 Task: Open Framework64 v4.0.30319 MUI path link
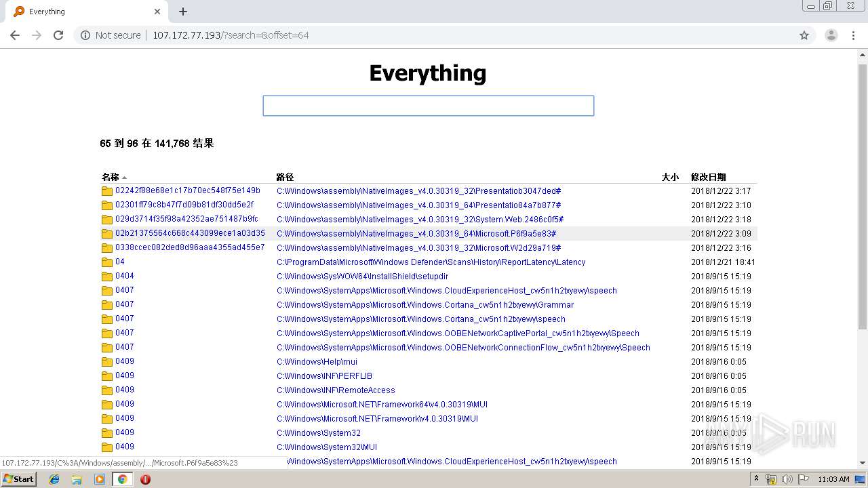click(x=382, y=405)
